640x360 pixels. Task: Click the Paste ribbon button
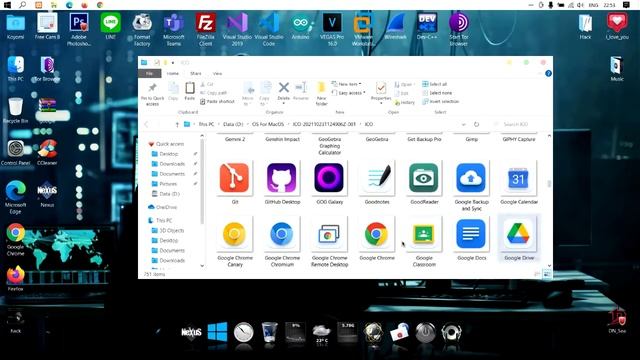[190, 91]
